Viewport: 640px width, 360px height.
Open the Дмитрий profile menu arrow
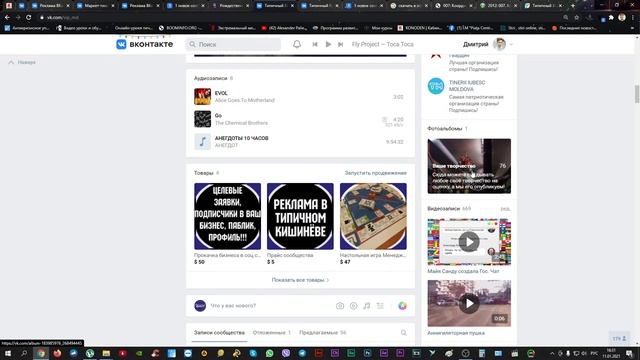pos(511,44)
